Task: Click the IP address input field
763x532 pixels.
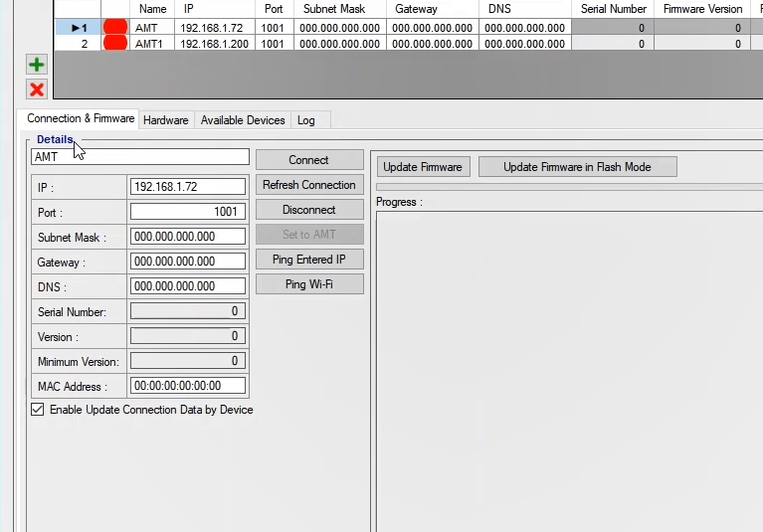Action: tap(188, 187)
